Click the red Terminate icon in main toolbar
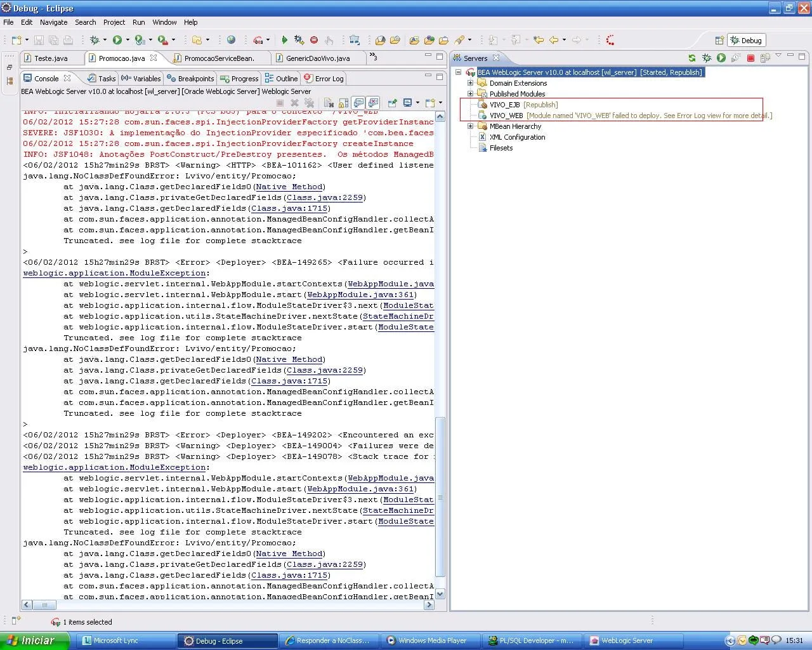Image resolution: width=812 pixels, height=650 pixels. (314, 40)
